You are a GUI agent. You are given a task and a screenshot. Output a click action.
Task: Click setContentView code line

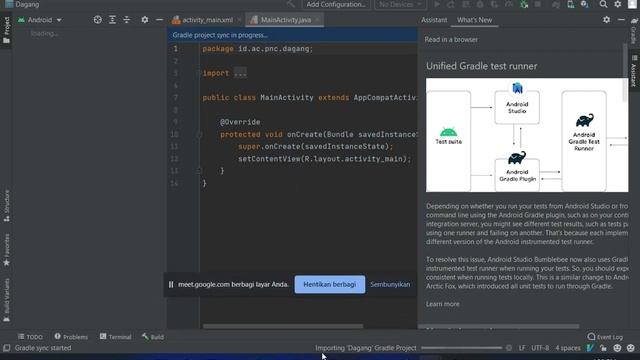(324, 159)
